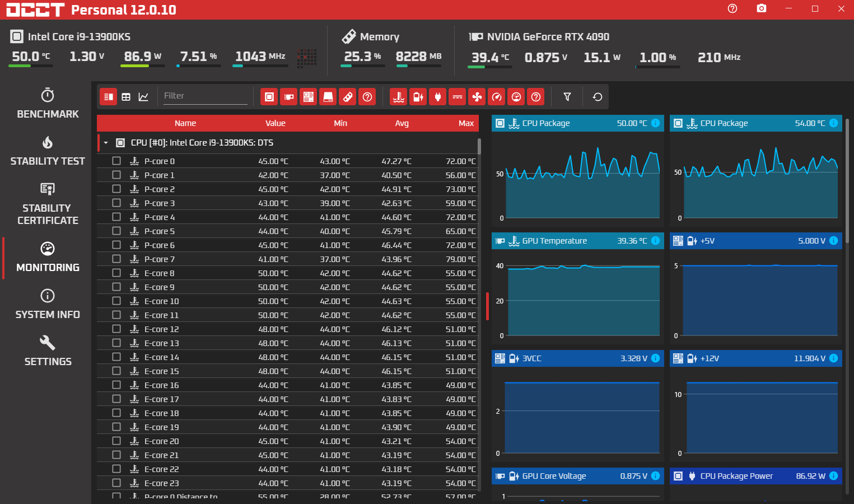The image size is (854, 504).
Task: Open the help question mark in title bar
Action: tap(732, 8)
